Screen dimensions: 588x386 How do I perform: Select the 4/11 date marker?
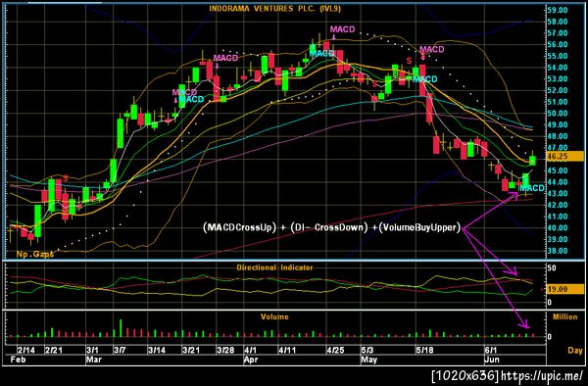point(287,351)
